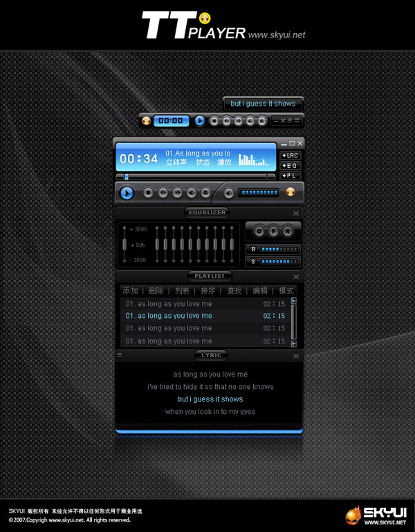Image resolution: width=415 pixels, height=532 pixels.
Task: Click the speaker button left of main player eject
Action: [191, 193]
